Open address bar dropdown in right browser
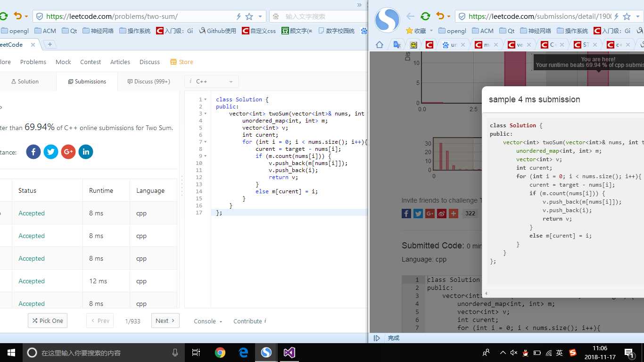Image resolution: width=644 pixels, height=362 pixels. (638, 16)
